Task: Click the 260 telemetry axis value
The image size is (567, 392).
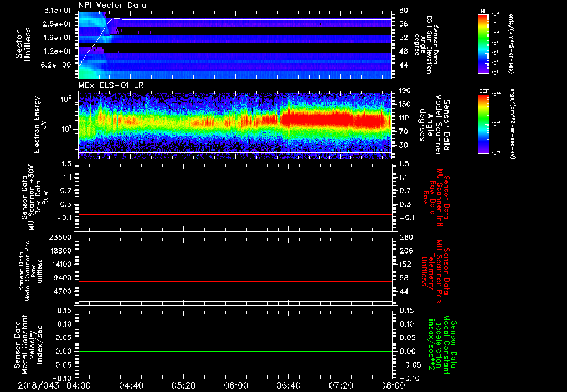Action: click(406, 237)
